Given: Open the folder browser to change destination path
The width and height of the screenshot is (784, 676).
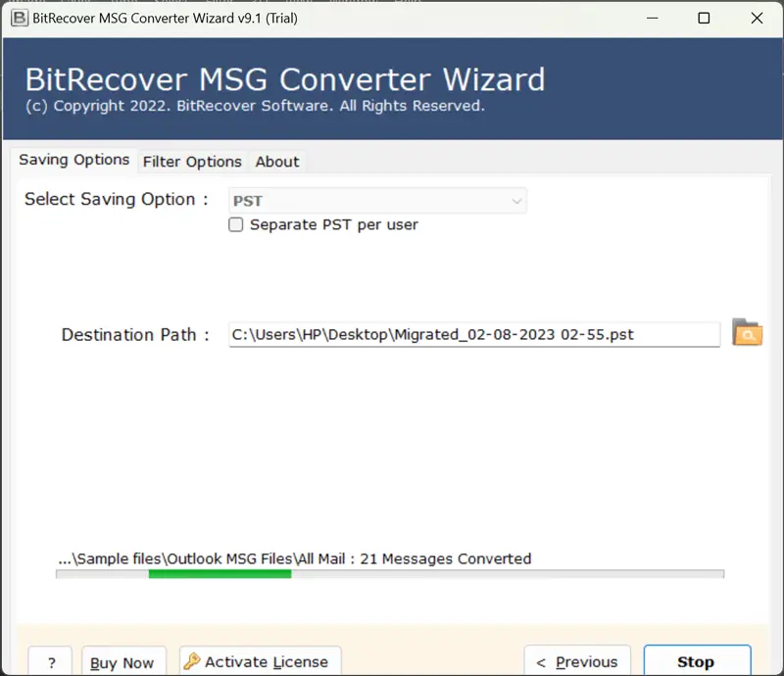Looking at the screenshot, I should (x=747, y=333).
